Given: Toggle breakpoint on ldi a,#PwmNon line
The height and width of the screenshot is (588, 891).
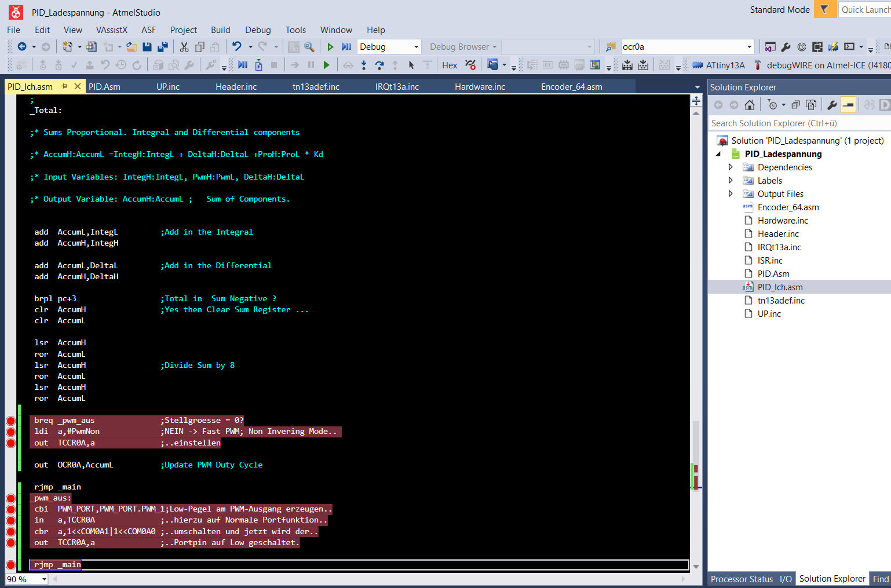Looking at the screenshot, I should [x=10, y=432].
